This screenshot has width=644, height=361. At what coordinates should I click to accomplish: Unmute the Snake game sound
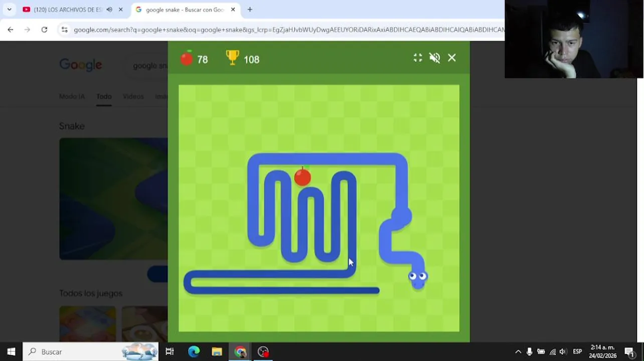pos(435,58)
